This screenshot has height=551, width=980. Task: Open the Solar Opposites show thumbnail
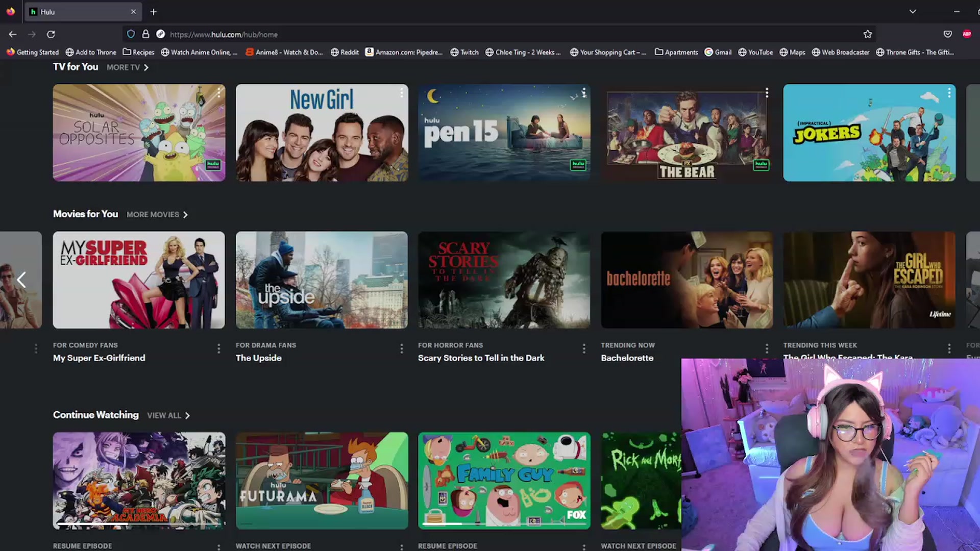(x=139, y=133)
